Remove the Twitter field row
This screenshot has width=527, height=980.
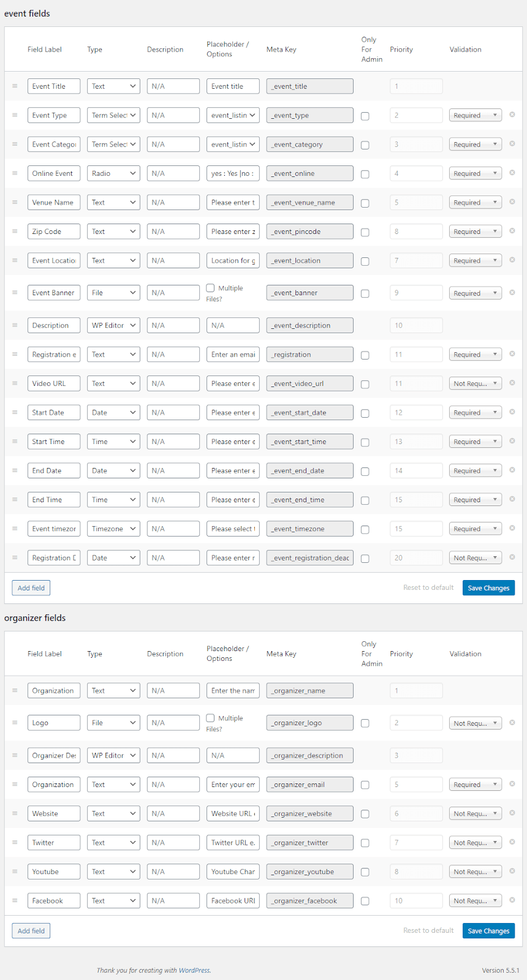(512, 842)
